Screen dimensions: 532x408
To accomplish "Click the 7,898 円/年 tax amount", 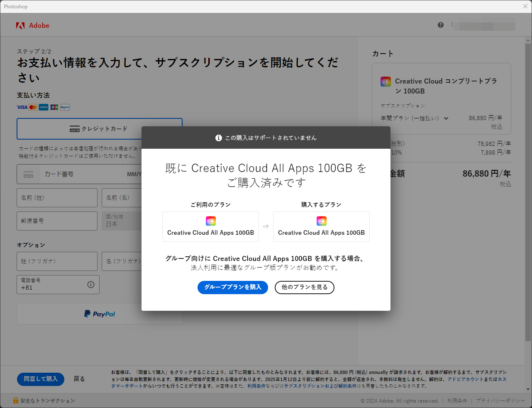I will (x=496, y=152).
